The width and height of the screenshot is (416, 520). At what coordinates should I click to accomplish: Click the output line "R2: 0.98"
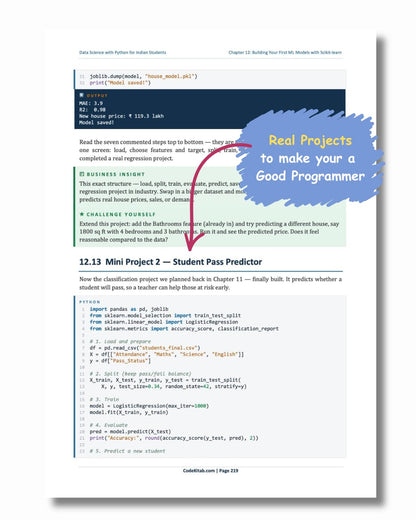(92, 110)
